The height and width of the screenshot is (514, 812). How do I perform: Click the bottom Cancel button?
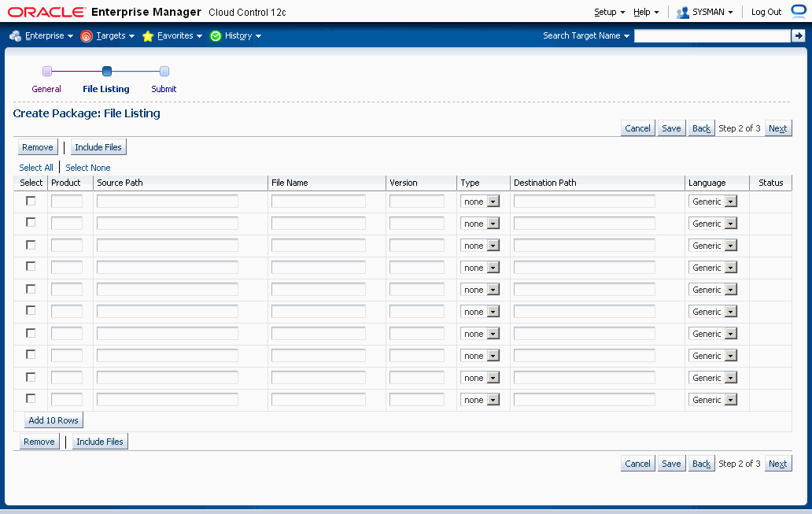(x=637, y=463)
